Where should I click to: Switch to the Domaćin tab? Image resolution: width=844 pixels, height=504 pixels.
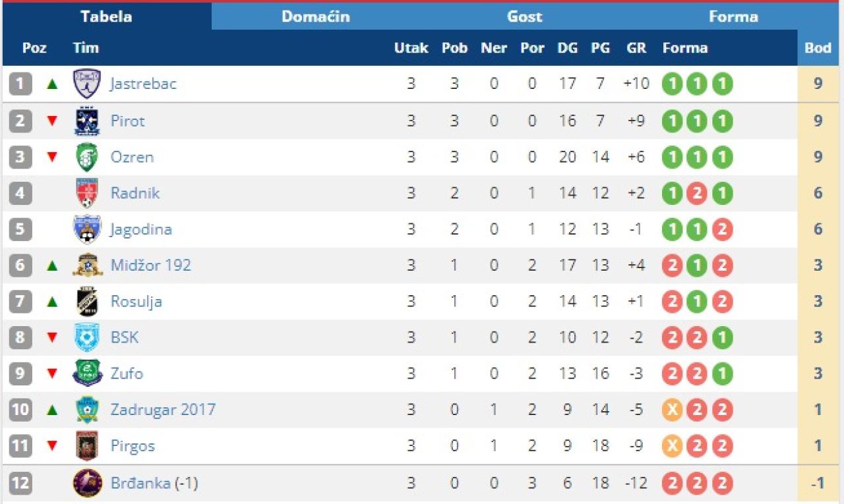315,16
